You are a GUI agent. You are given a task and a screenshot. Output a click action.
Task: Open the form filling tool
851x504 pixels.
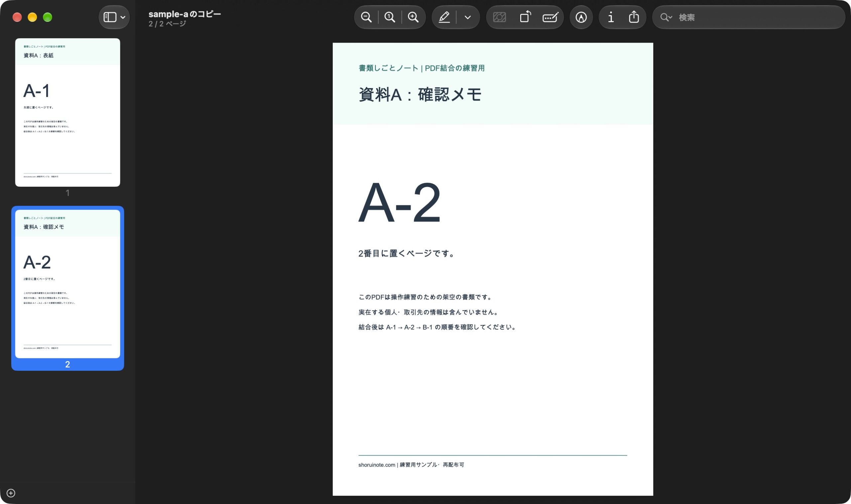coord(550,17)
